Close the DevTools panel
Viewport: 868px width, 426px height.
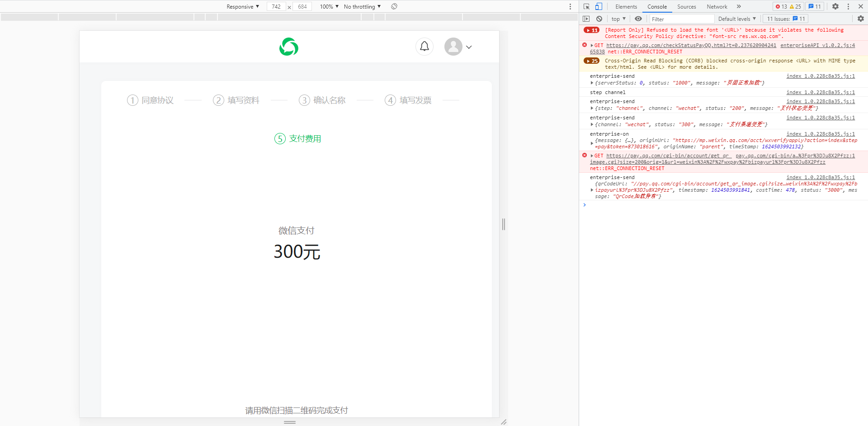tap(861, 6)
